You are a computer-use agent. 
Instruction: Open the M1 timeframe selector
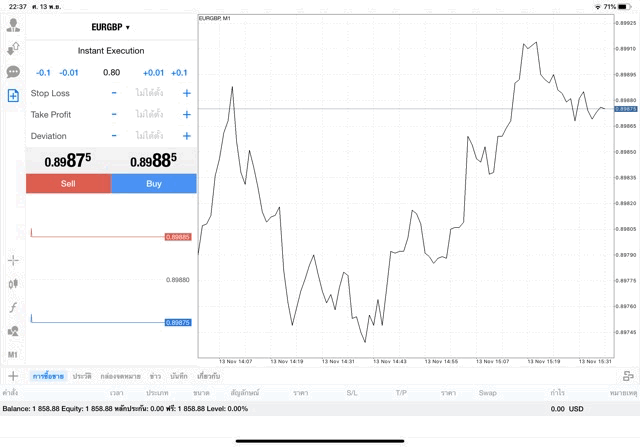click(13, 354)
